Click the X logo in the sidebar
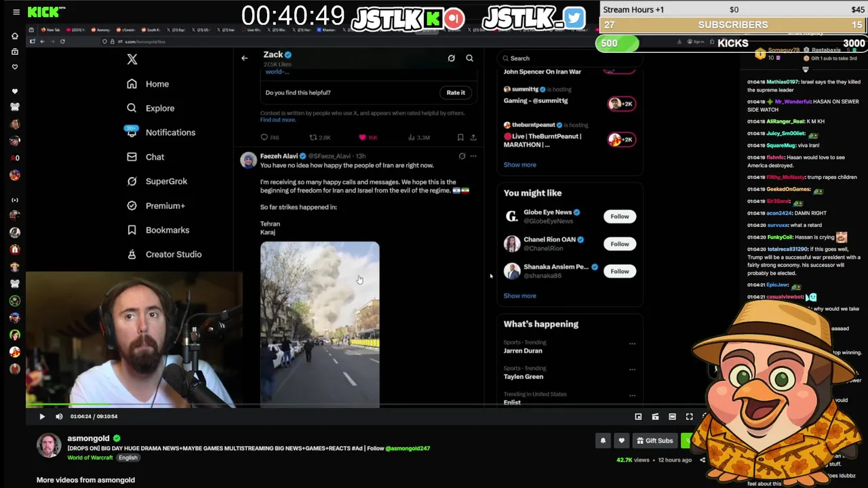This screenshot has height=488, width=868. pyautogui.click(x=132, y=60)
